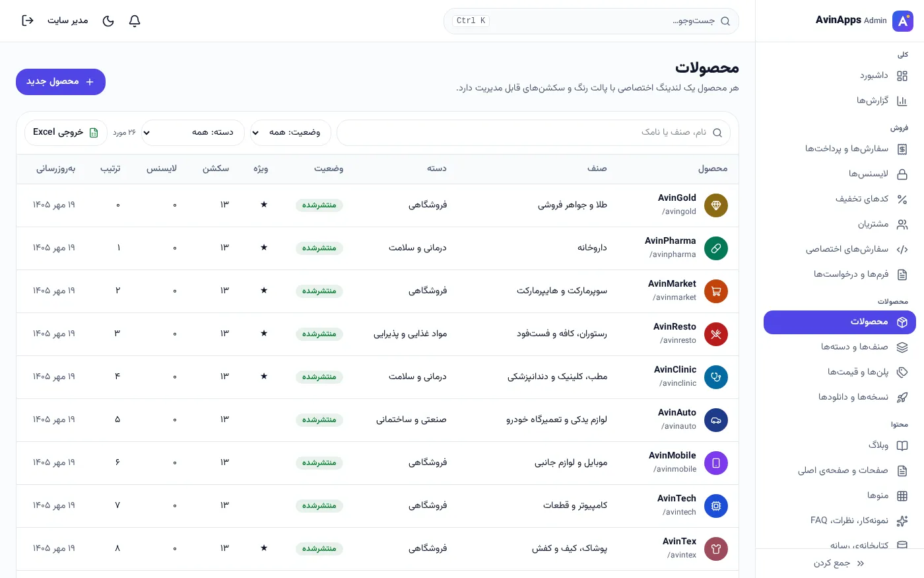Screen dimensions: 924x578
Task: Click the AvinGold product gem icon
Action: 716,205
